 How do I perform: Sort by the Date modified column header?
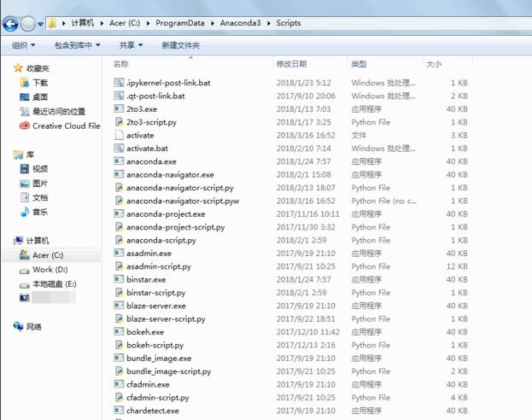[291, 64]
